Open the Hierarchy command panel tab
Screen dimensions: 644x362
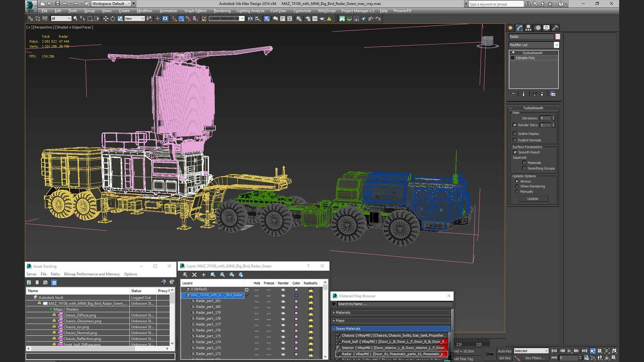pyautogui.click(x=528, y=28)
